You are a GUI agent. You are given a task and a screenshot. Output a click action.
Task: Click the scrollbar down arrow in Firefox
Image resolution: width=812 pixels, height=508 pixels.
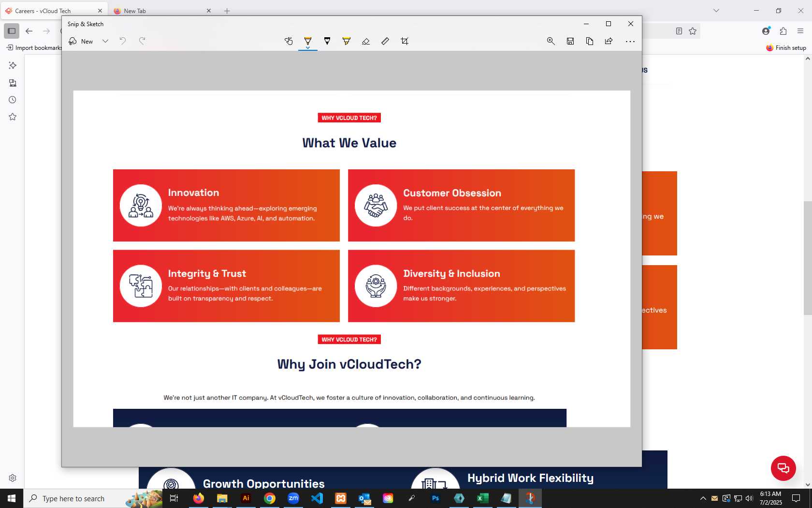tap(808, 484)
